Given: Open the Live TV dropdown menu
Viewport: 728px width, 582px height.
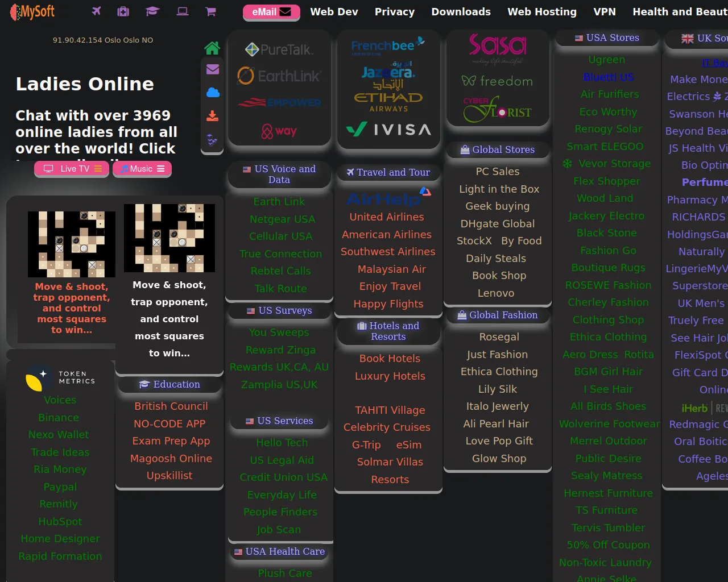Looking at the screenshot, I should coord(72,169).
